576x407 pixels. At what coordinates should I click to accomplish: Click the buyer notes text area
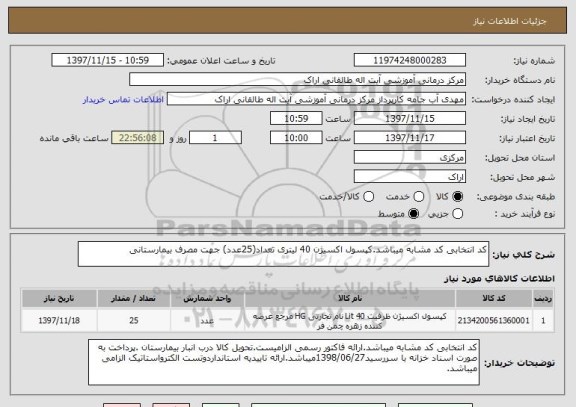point(284,362)
